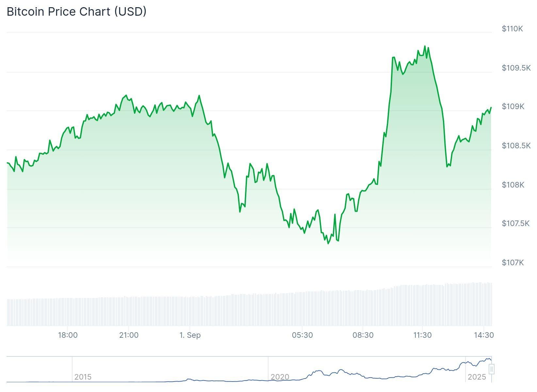Click the Bitcoin Price Chart (USD) title
This screenshot has height=392, width=537.
coord(76,11)
